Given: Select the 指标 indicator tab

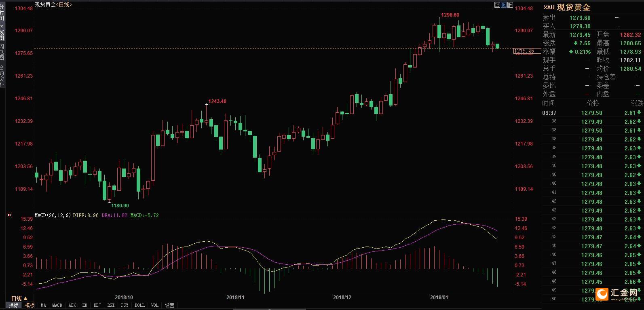Looking at the screenshot, I should (x=14, y=305).
